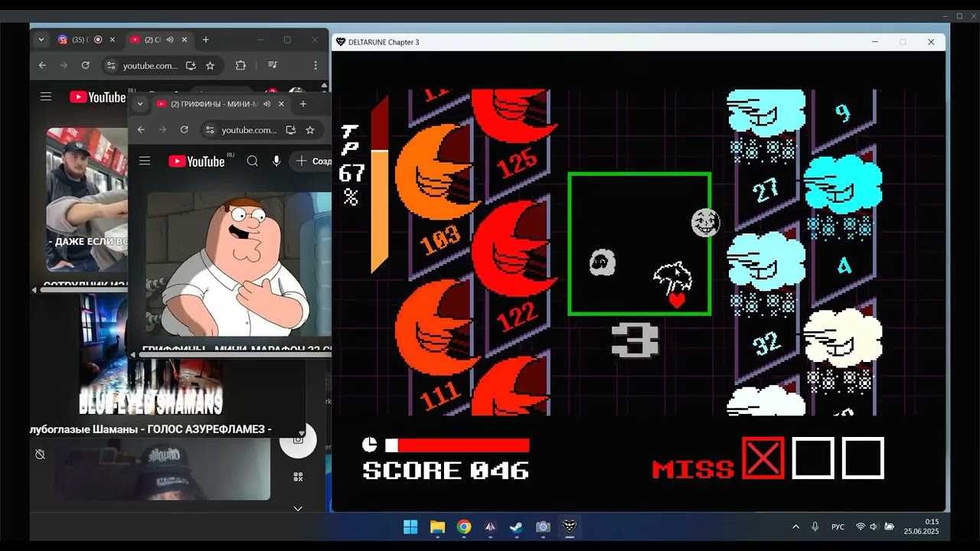Click the crossed-out timer icon
This screenshot has height=551, width=980.
(x=40, y=454)
